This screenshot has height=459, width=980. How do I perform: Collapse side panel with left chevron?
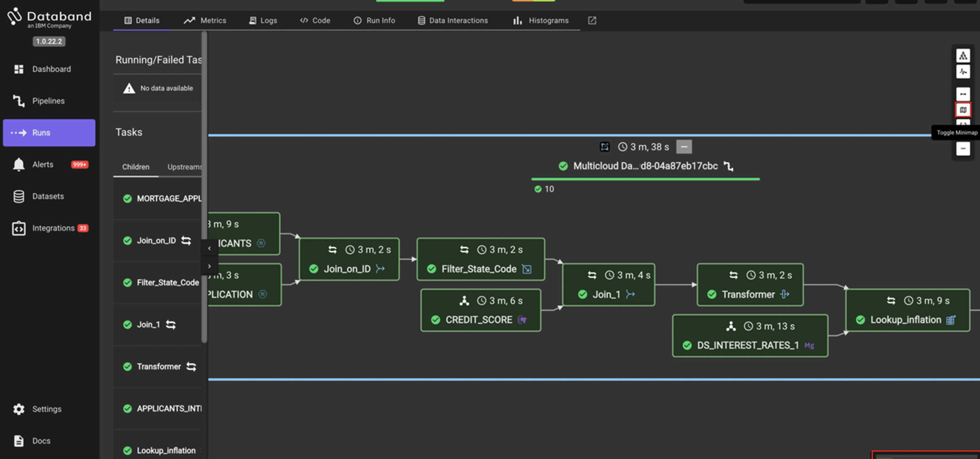[x=209, y=248]
